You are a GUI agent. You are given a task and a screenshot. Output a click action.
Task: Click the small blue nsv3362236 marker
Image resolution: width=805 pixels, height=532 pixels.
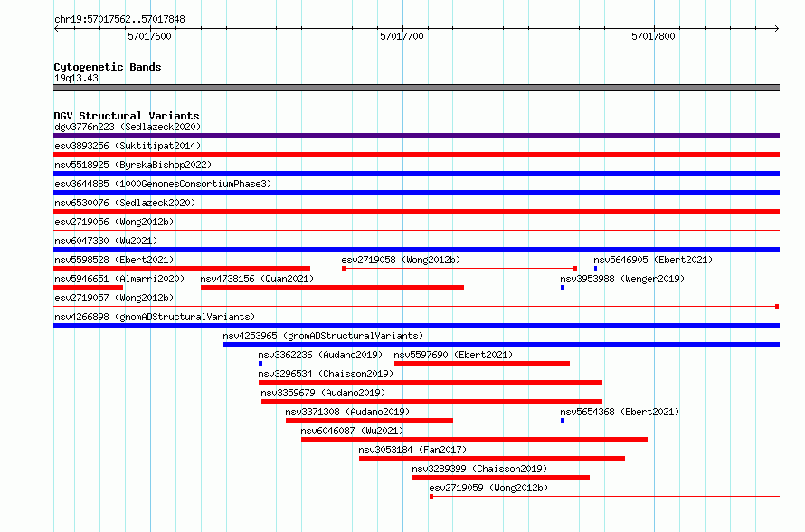[260, 364]
